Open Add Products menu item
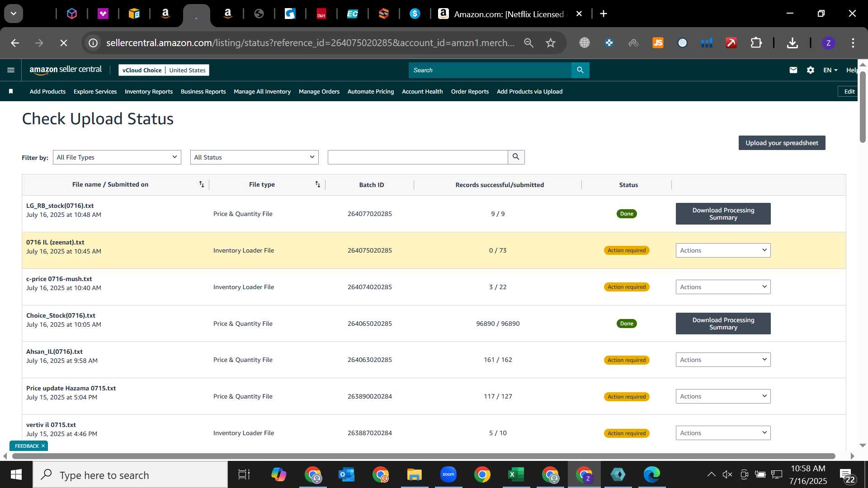Screen dimensions: 868x488 (47, 91)
